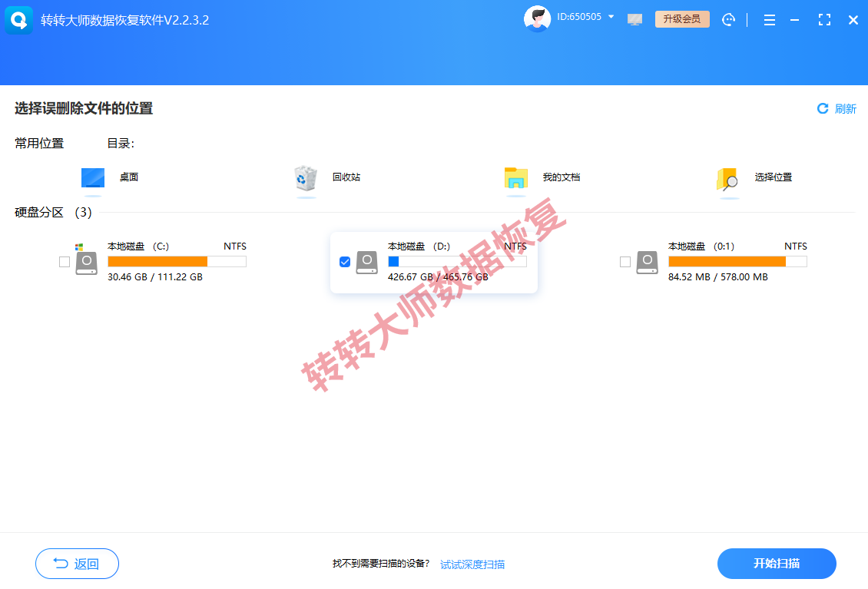Click the (0:1) drive disk icon

pyautogui.click(x=647, y=263)
